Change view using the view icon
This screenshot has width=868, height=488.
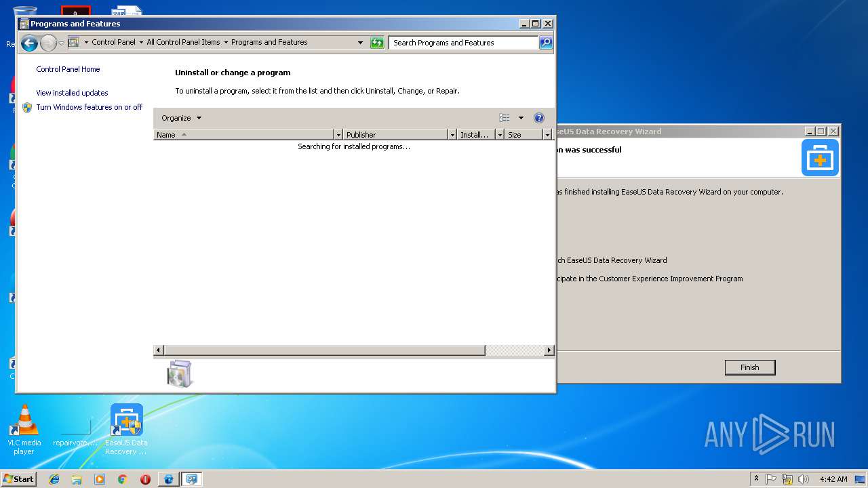505,118
